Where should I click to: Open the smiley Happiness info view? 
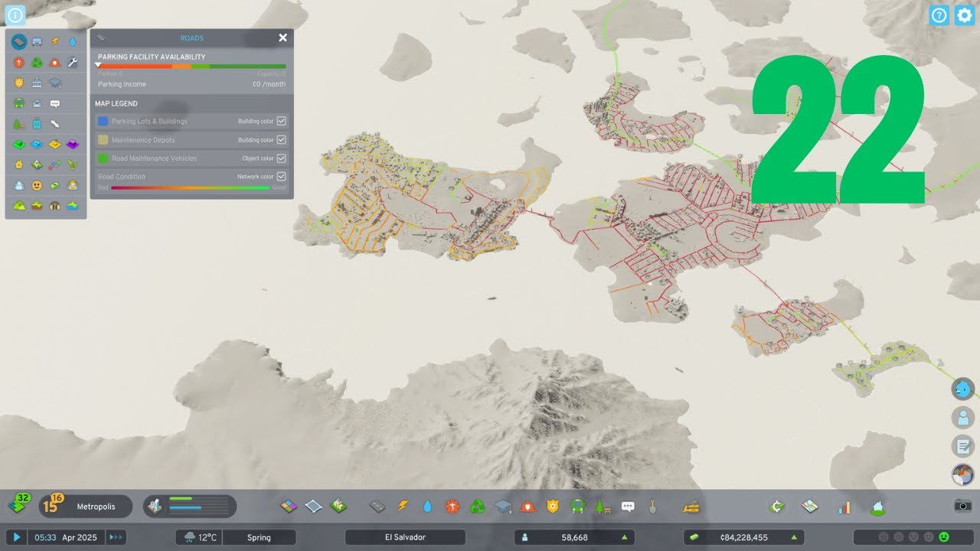coord(37,185)
